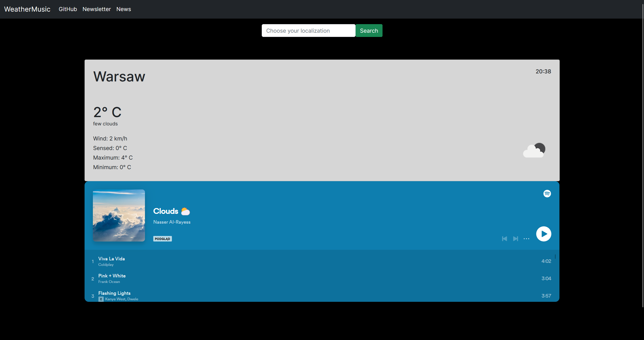Play the Clouds playlist
The height and width of the screenshot is (340, 644).
coord(544,234)
